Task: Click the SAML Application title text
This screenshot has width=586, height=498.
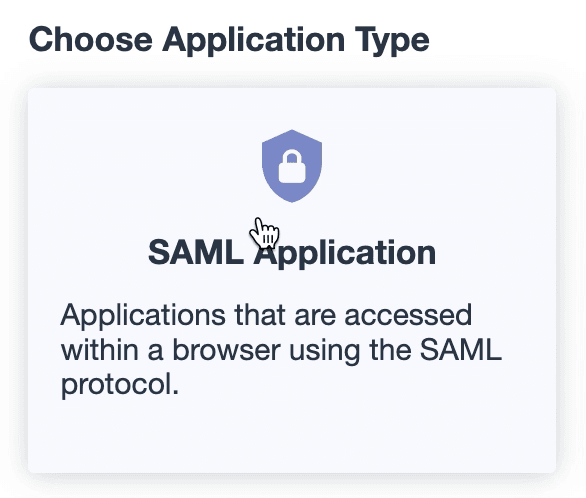Action: pyautogui.click(x=292, y=253)
